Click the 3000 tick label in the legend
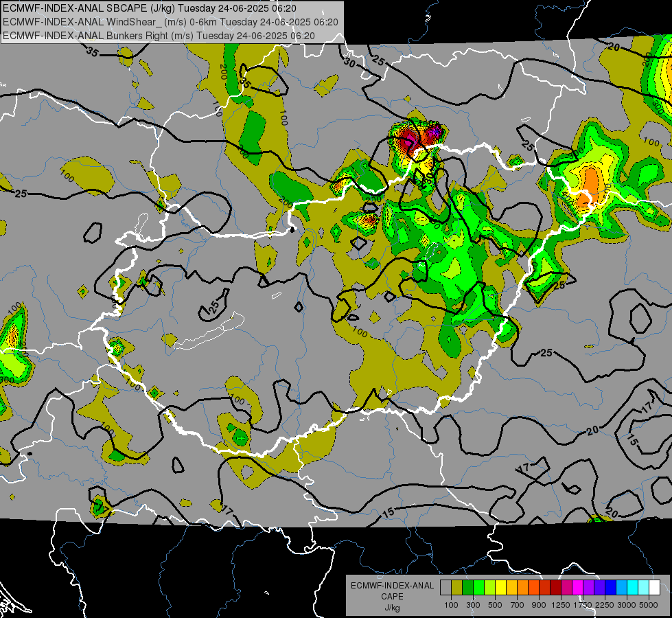The width and height of the screenshot is (672, 618). [x=627, y=605]
